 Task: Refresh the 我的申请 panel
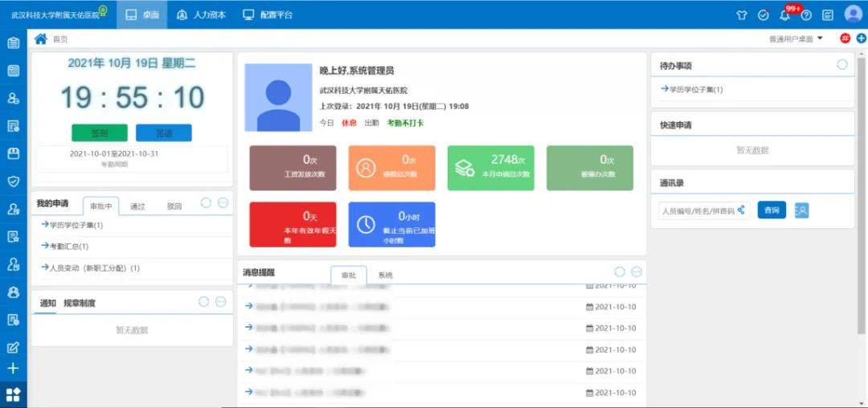pos(205,203)
